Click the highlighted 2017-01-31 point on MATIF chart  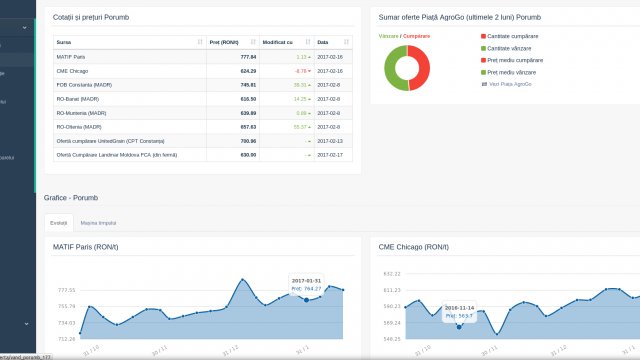306,300
